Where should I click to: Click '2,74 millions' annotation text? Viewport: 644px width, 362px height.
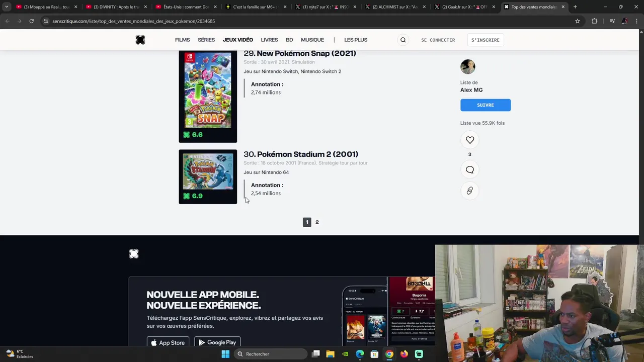(x=266, y=93)
